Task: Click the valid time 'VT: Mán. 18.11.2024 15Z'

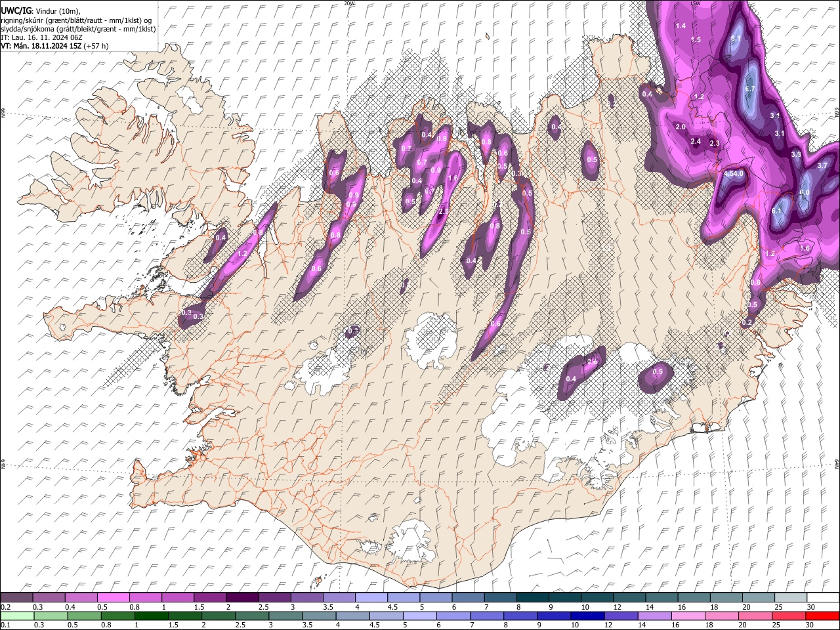Action: pos(42,46)
